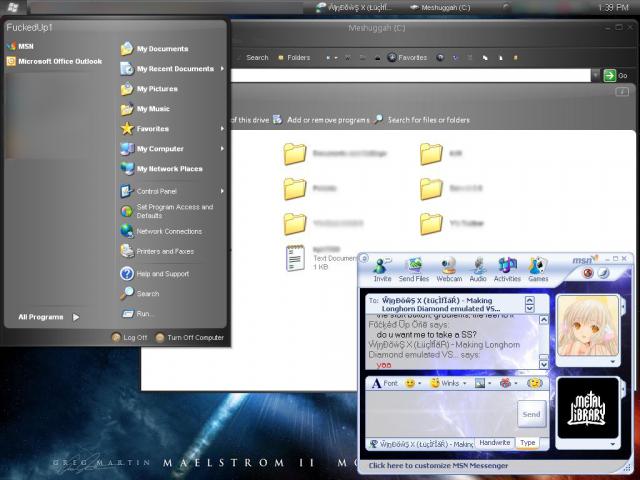Click Add or remove programs task link

click(x=322, y=120)
